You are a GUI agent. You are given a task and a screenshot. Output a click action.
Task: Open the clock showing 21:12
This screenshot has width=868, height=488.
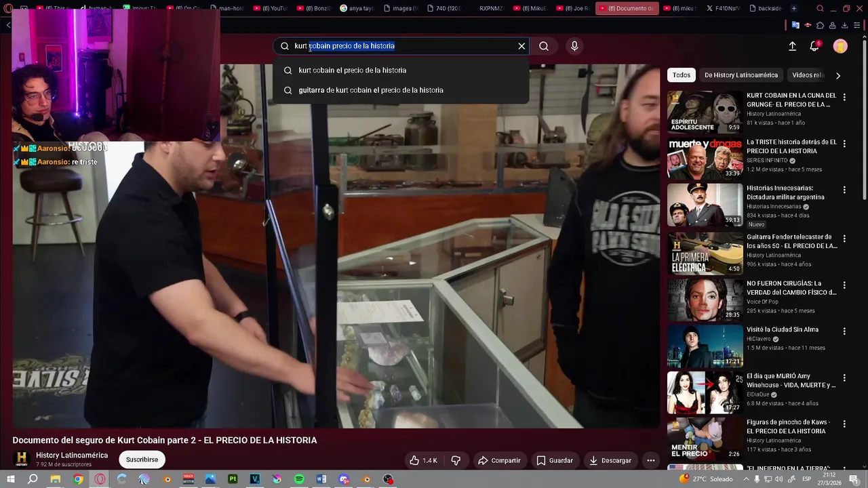click(831, 479)
